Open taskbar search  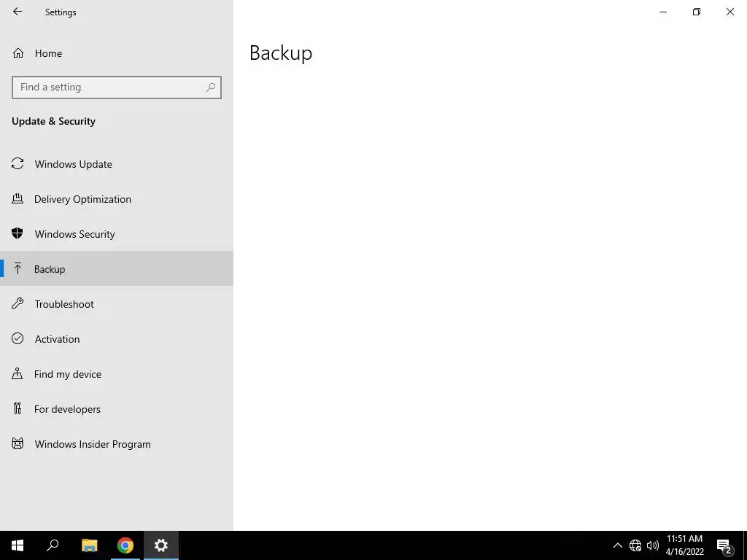coord(53,545)
